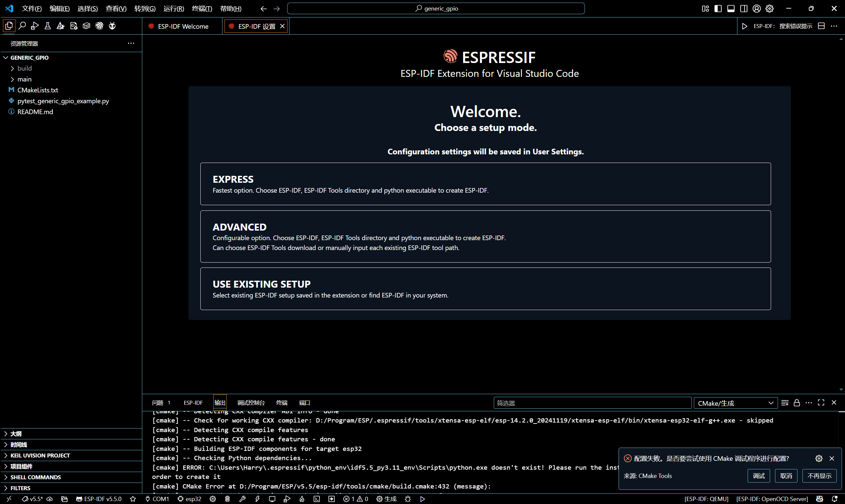Open the Run and Debug sidebar icon

click(34, 25)
